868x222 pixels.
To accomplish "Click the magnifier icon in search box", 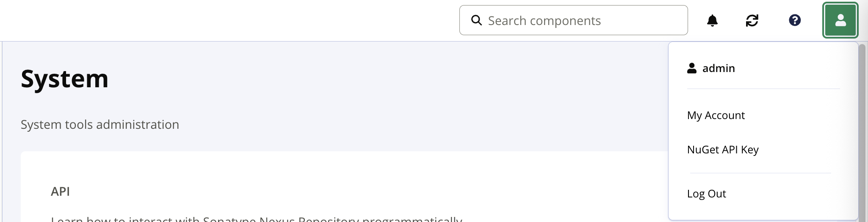I will (476, 20).
